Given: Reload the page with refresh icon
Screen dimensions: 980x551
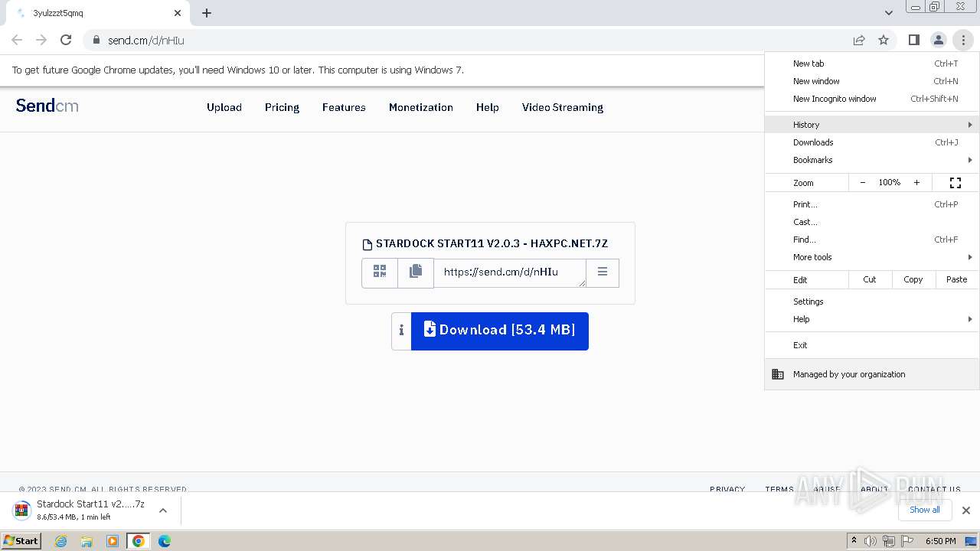Looking at the screenshot, I should (x=66, y=40).
